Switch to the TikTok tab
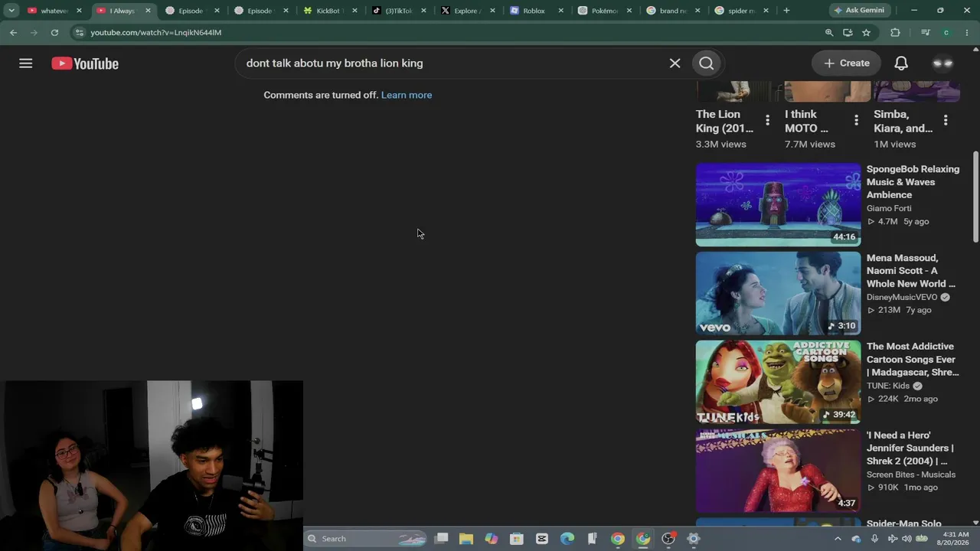This screenshot has width=980, height=551. pos(398,11)
